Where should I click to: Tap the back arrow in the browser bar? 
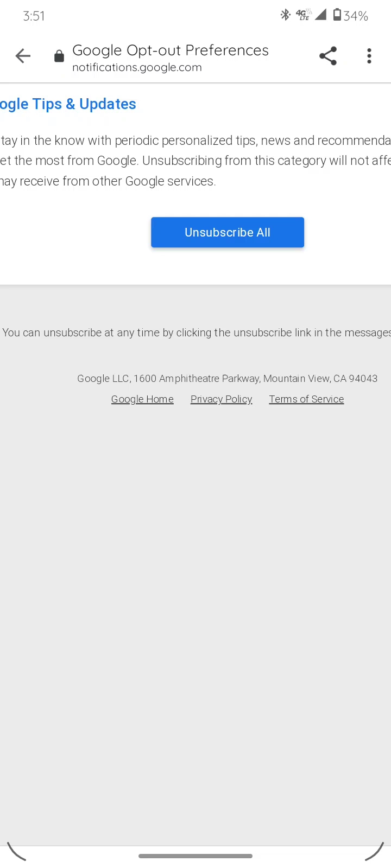coord(23,56)
